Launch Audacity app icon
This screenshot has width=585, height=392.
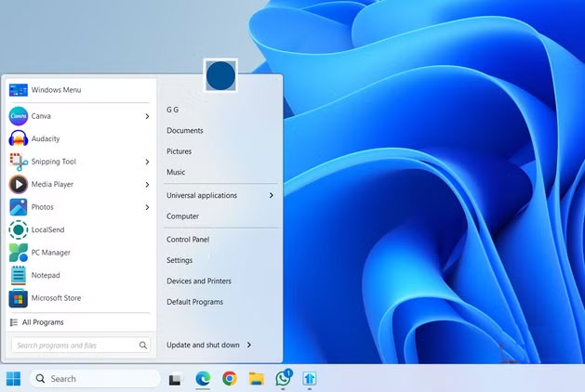(45, 138)
